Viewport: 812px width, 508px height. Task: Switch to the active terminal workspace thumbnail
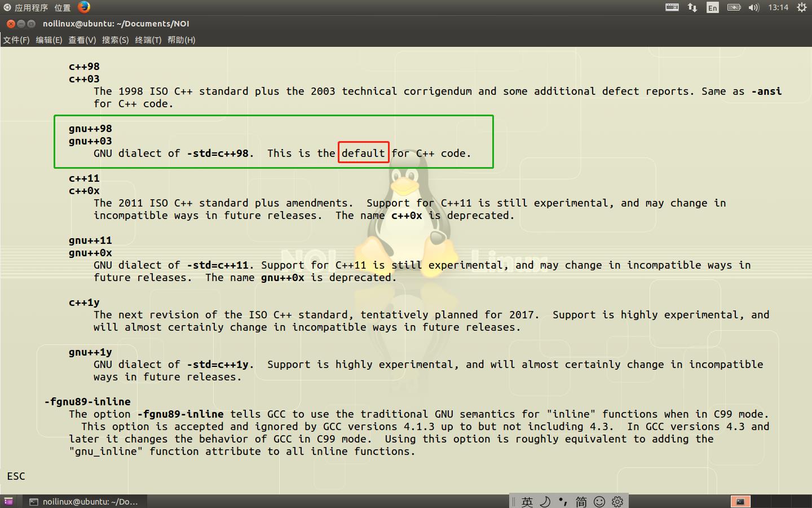pyautogui.click(x=740, y=501)
